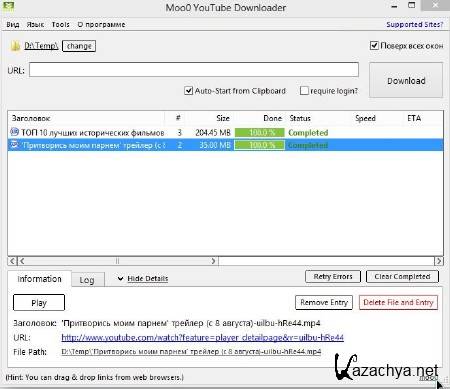Click the video icon of the Притворись row
The height and width of the screenshot is (389, 450).
click(14, 145)
